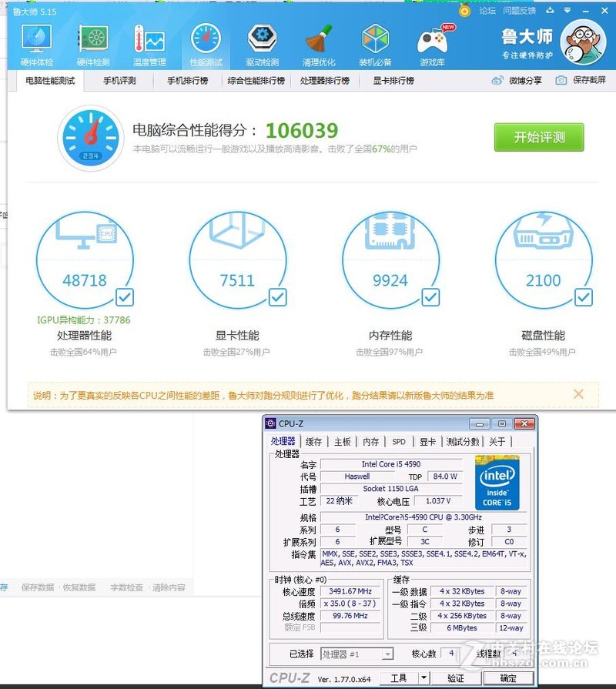Click the processor performance circle 48718
This screenshot has height=689, width=616.
click(85, 260)
